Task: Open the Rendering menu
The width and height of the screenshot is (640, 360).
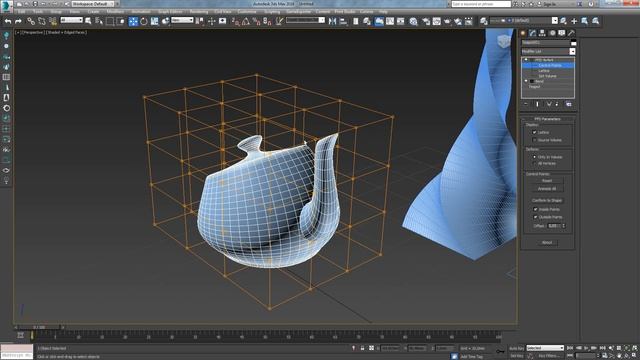Action: [199, 12]
